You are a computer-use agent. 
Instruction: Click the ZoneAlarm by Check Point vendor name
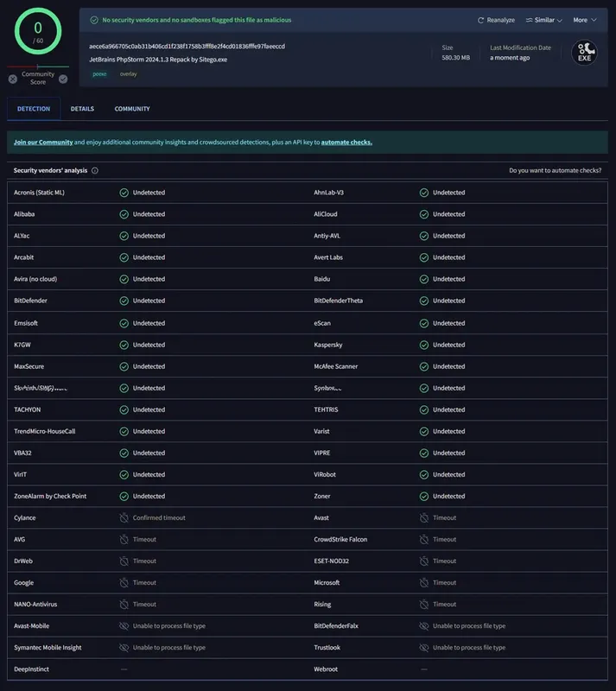[x=50, y=496]
